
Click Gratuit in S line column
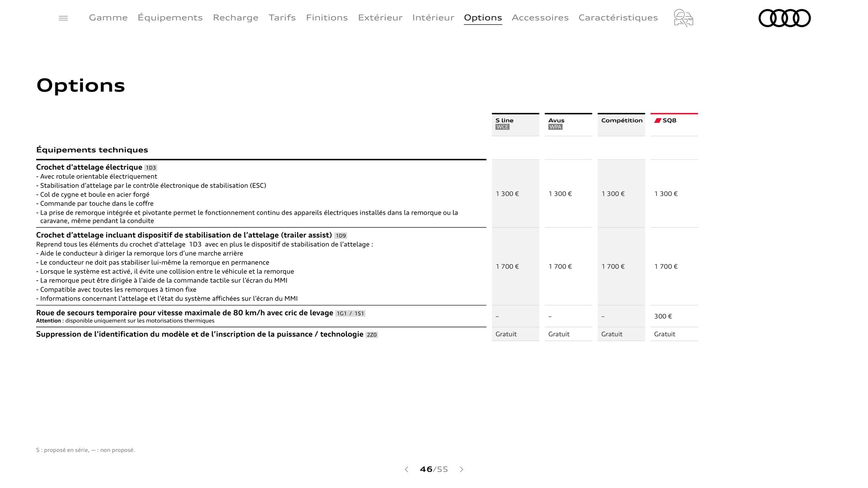[506, 334]
